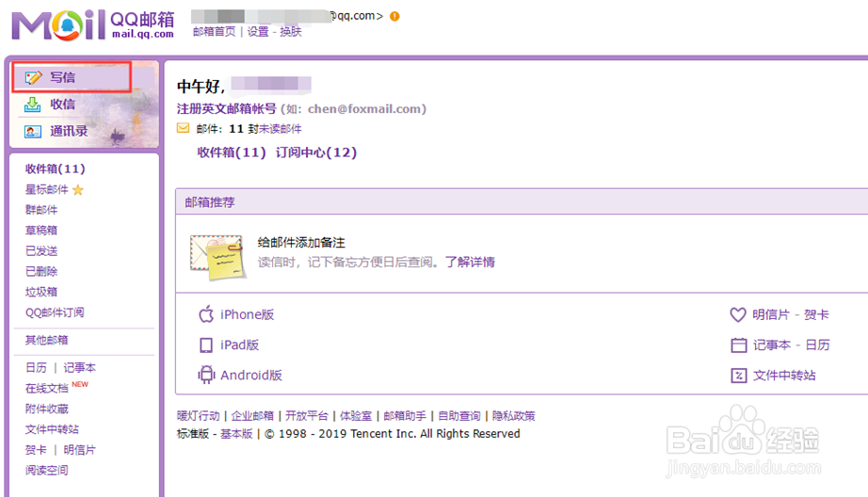
Task: Click the sticky note envelope thumbnail
Action: pos(217,257)
